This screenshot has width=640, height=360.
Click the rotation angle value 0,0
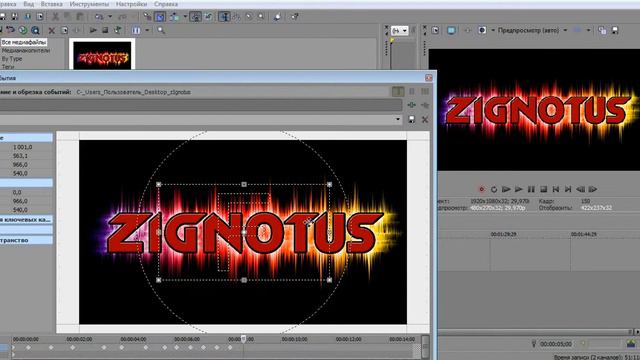pyautogui.click(x=17, y=192)
